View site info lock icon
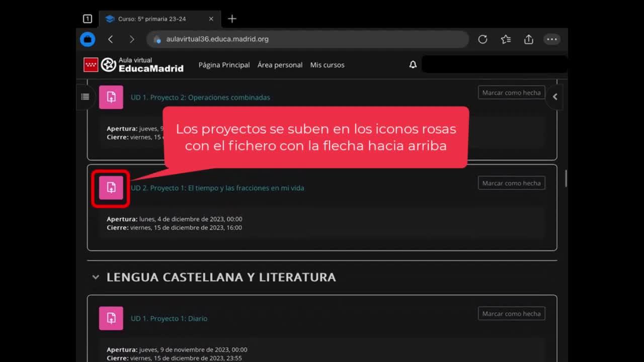The width and height of the screenshot is (644, 362). tap(157, 39)
